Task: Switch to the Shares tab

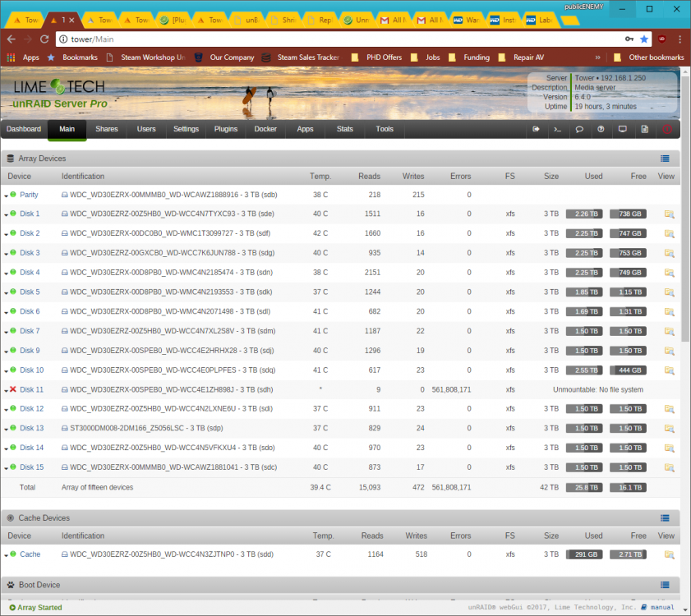Action: tap(107, 129)
